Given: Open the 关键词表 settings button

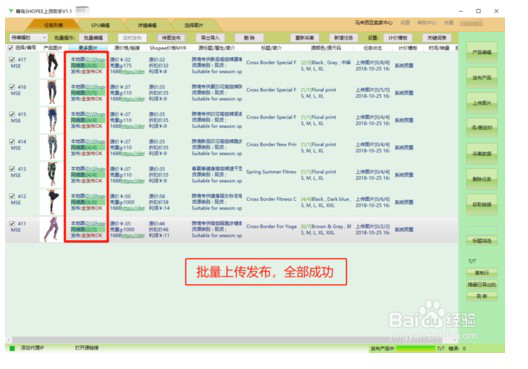Looking at the screenshot, I should click(437, 38).
